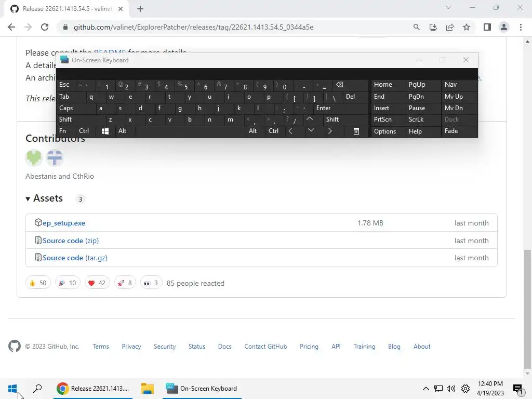The height and width of the screenshot is (399, 532).
Task: Click the GitHub logo in page footer
Action: click(x=14, y=346)
